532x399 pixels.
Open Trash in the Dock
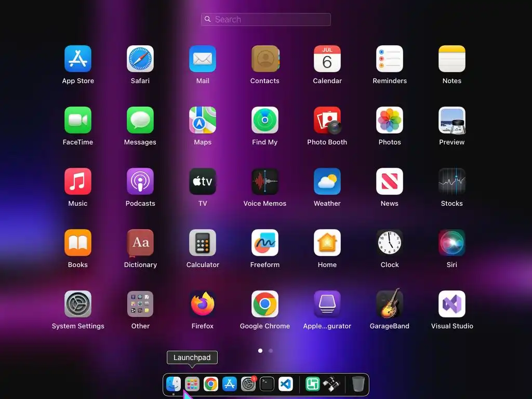point(358,384)
